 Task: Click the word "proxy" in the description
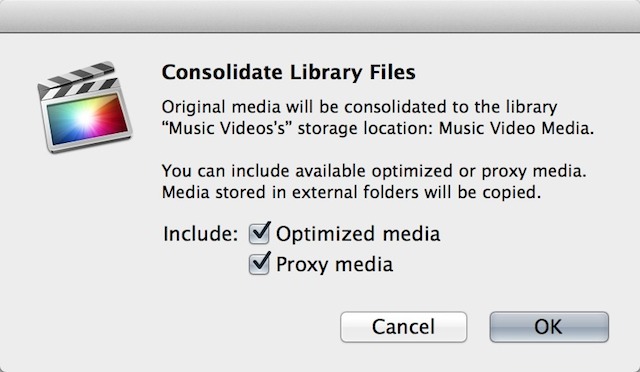pyautogui.click(x=504, y=172)
